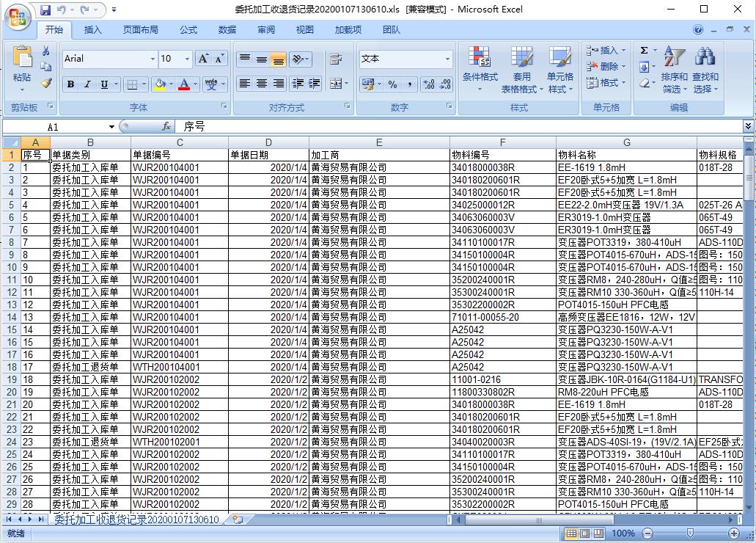Apply percent style format icon
The image size is (756, 543).
point(393,84)
